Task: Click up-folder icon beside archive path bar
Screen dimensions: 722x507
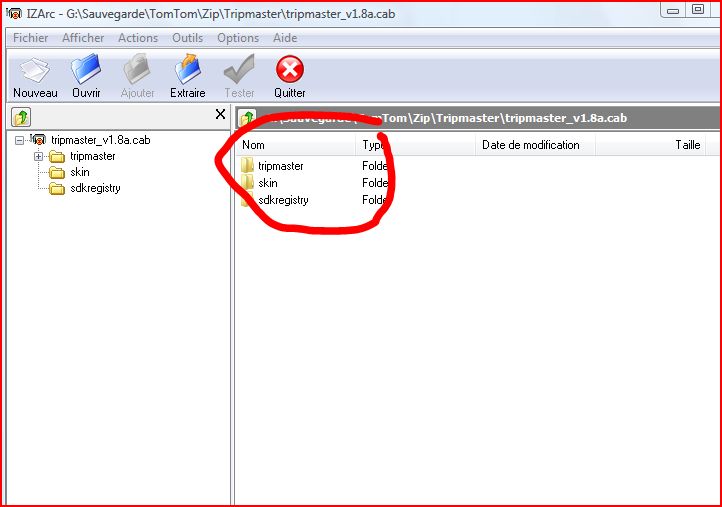Action: point(247,118)
